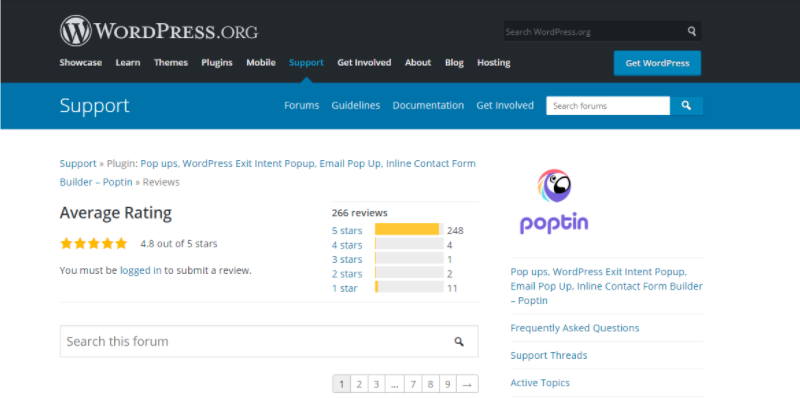Image resolution: width=800 pixels, height=398 pixels.
Task: Click the Average Rating heading
Action: tap(116, 213)
